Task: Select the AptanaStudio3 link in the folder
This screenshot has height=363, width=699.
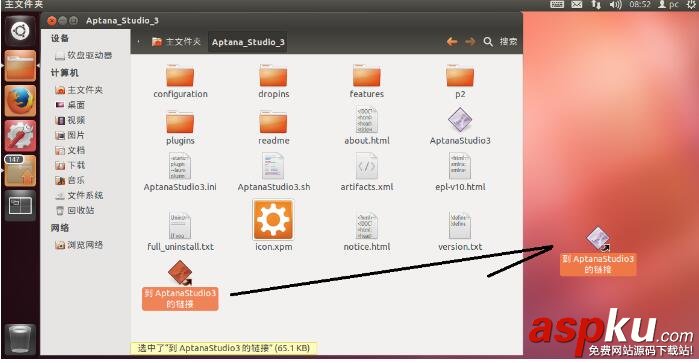Action: click(x=180, y=285)
